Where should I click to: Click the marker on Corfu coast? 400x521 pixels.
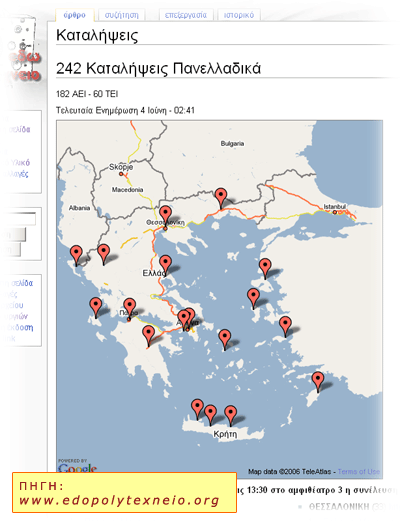click(76, 255)
